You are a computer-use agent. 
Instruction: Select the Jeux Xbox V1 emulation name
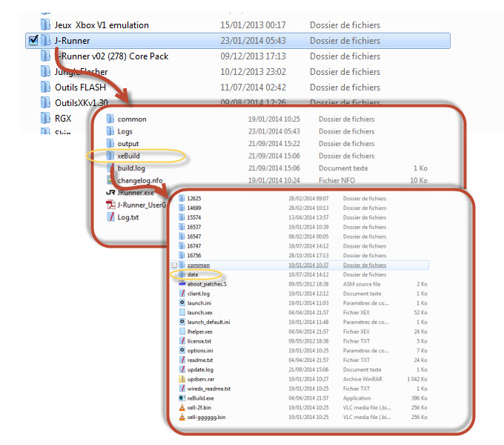tap(102, 25)
